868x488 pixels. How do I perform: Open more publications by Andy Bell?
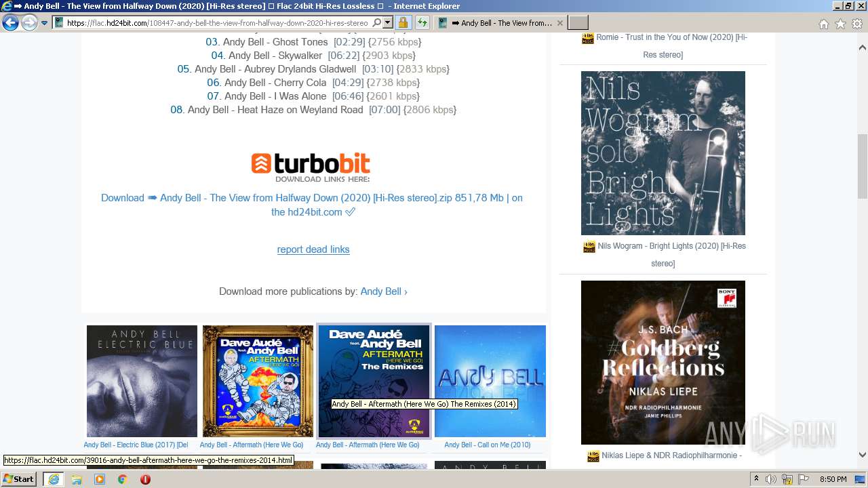pos(384,291)
